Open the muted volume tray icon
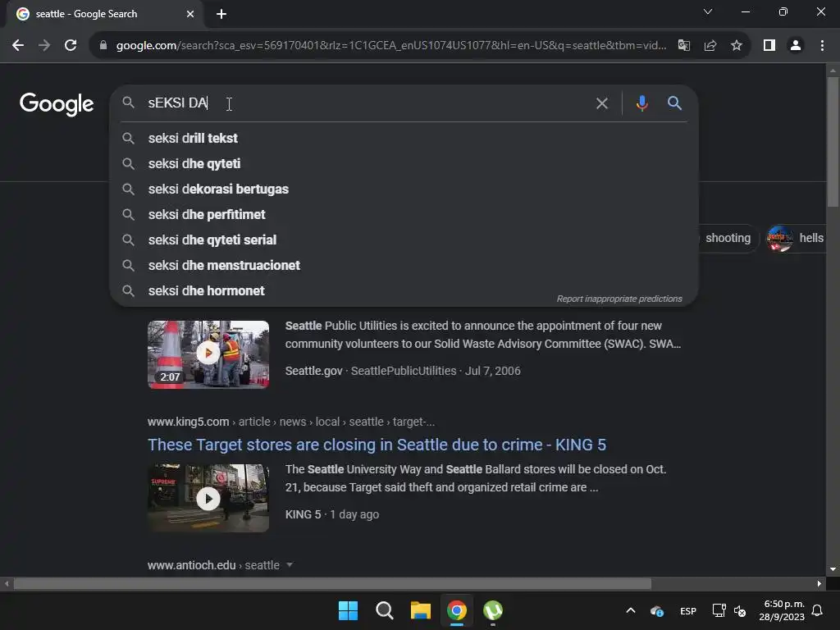The height and width of the screenshot is (630, 840). click(x=740, y=610)
